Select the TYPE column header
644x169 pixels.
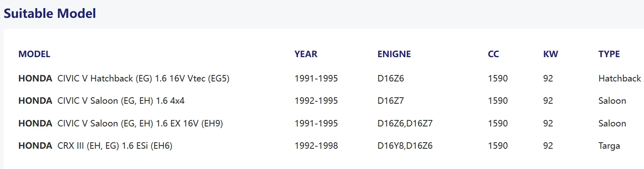[x=609, y=54]
